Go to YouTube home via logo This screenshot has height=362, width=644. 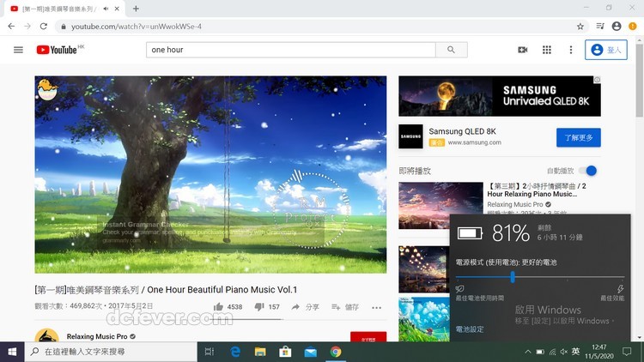pos(57,50)
